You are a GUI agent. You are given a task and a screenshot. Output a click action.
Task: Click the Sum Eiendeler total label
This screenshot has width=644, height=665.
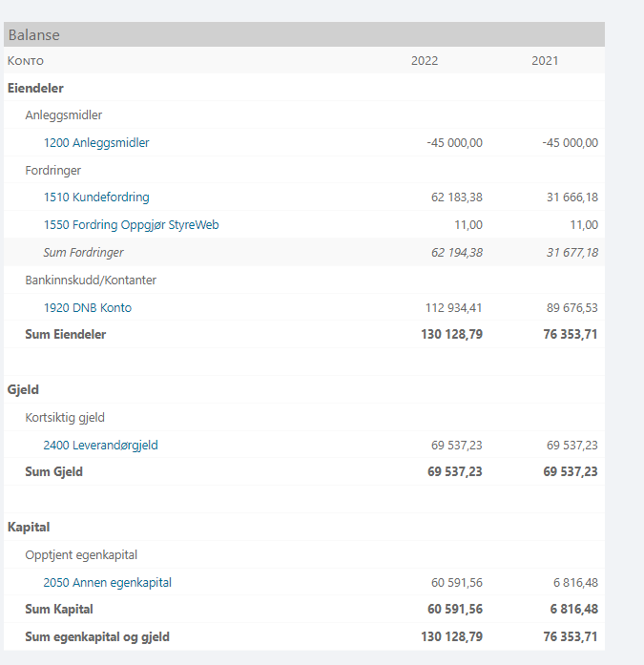click(65, 335)
